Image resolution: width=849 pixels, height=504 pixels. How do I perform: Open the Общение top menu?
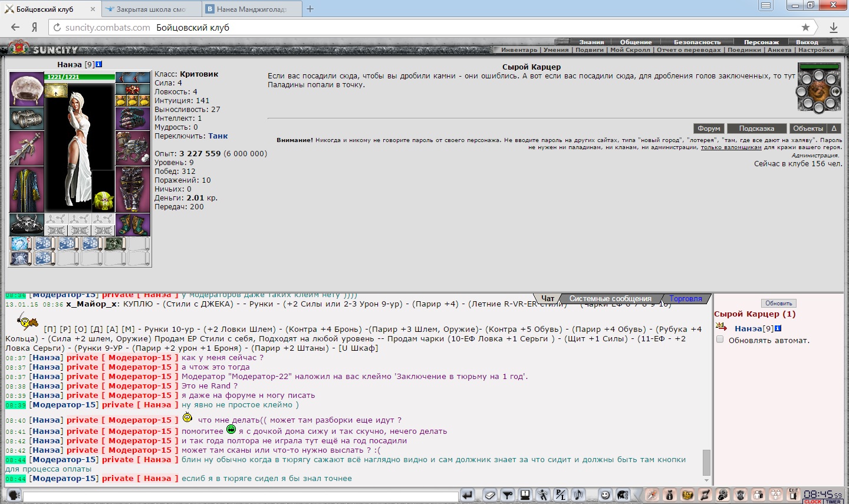636,42
